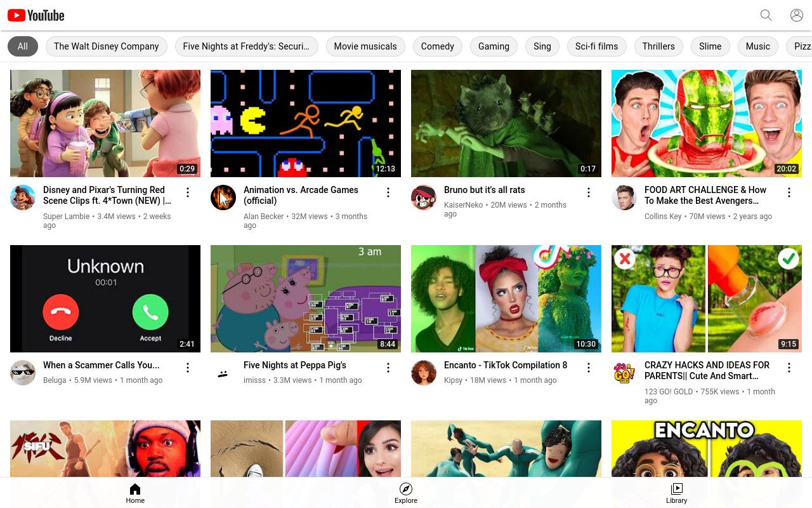The height and width of the screenshot is (508, 812).
Task: Filter by Sing chip
Action: pos(542,46)
